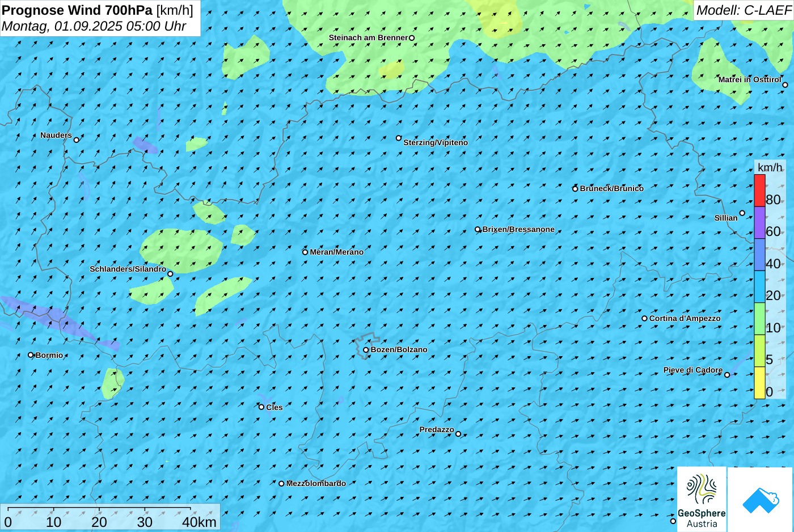This screenshot has height=532, width=794.
Task: Click the Steinach am Brenner marker
Action: point(412,38)
